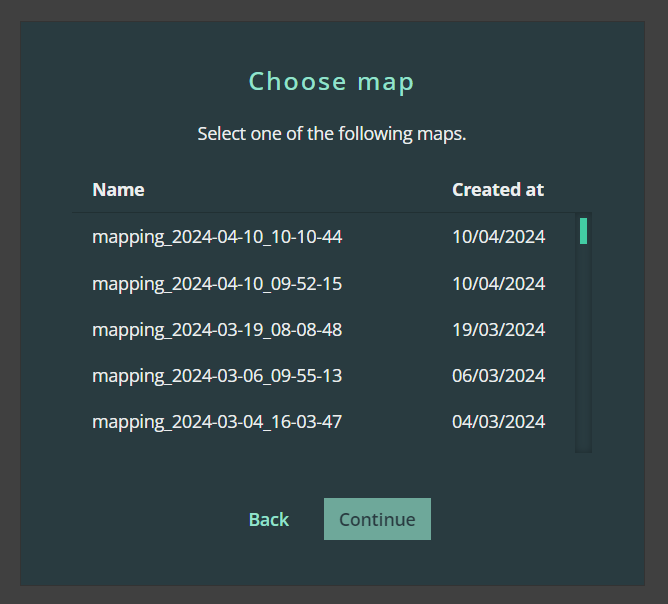668x604 pixels.
Task: Click the 04/03/2024 creation date cell
Action: pos(498,422)
